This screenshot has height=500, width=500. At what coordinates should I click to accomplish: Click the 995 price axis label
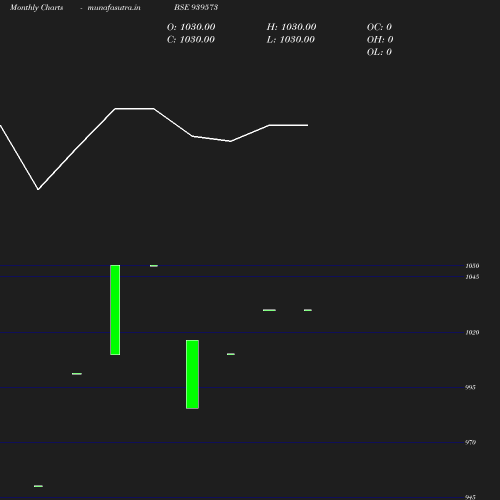[470, 387]
